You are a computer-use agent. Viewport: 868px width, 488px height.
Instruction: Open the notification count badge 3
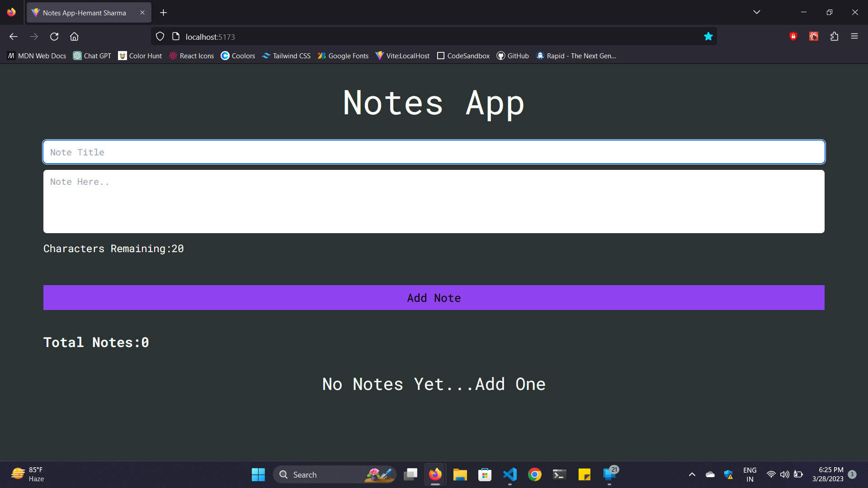click(852, 474)
